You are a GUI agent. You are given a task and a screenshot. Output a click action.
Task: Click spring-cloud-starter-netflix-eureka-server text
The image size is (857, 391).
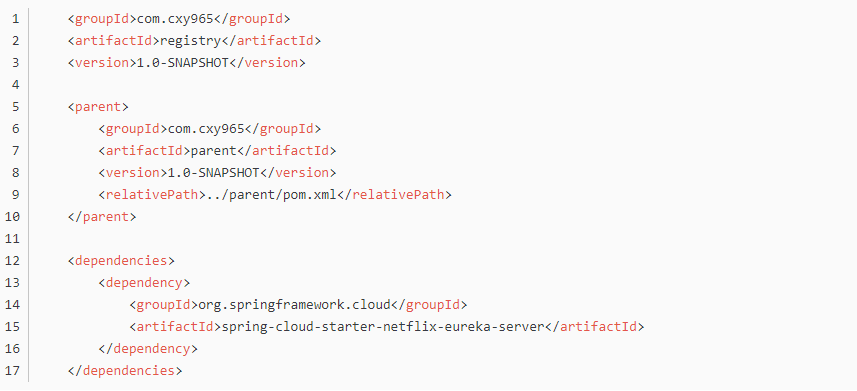coord(383,326)
